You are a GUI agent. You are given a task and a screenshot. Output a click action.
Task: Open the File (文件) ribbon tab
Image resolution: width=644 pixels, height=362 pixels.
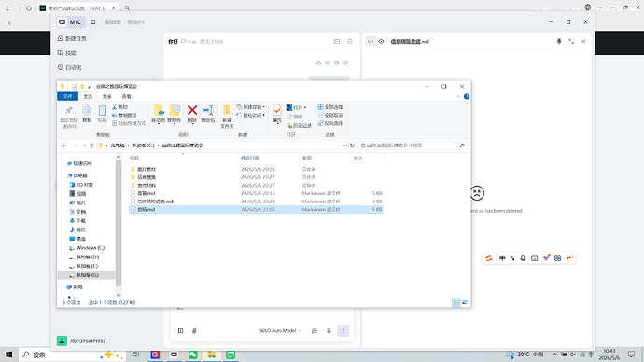pyautogui.click(x=68, y=96)
